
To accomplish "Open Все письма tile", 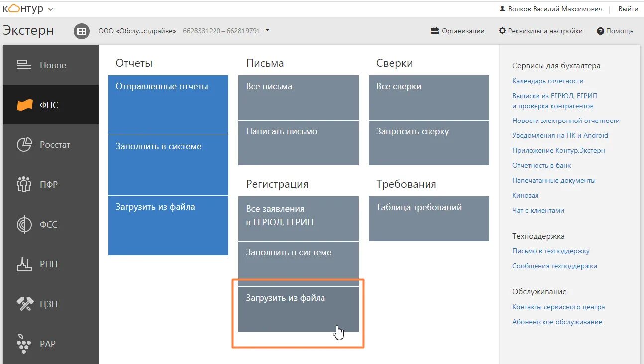I will [299, 98].
